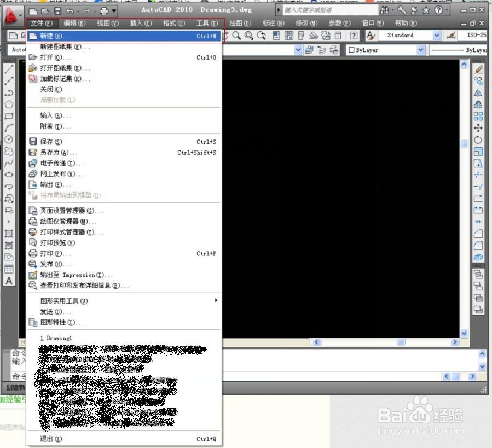Screen dimensions: 492x448
Task: Open recent file 1 Drawing1
Action: (x=124, y=338)
